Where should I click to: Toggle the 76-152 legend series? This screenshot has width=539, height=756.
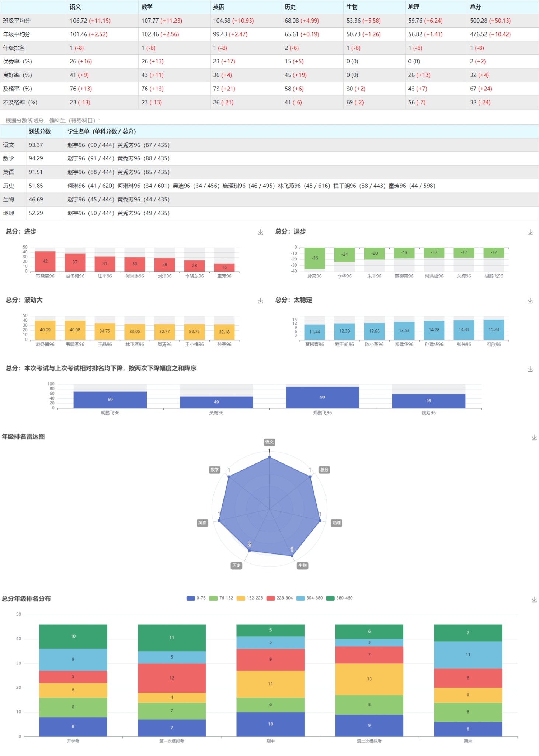coord(221,598)
